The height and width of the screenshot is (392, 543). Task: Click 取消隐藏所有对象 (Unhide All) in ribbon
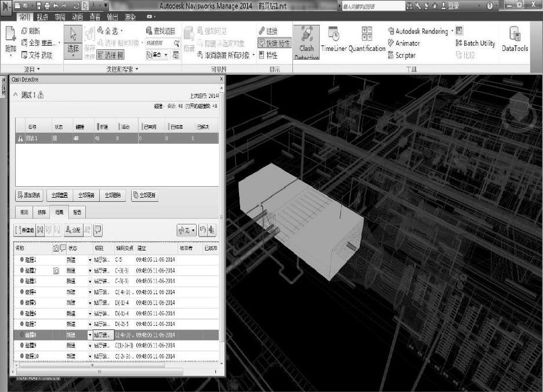pyautogui.click(x=223, y=55)
